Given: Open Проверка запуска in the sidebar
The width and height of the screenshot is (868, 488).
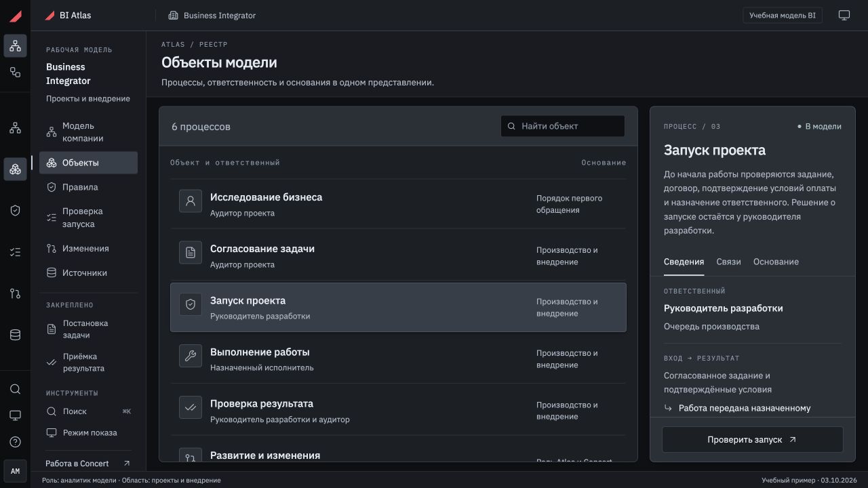Looking at the screenshot, I should 88,218.
